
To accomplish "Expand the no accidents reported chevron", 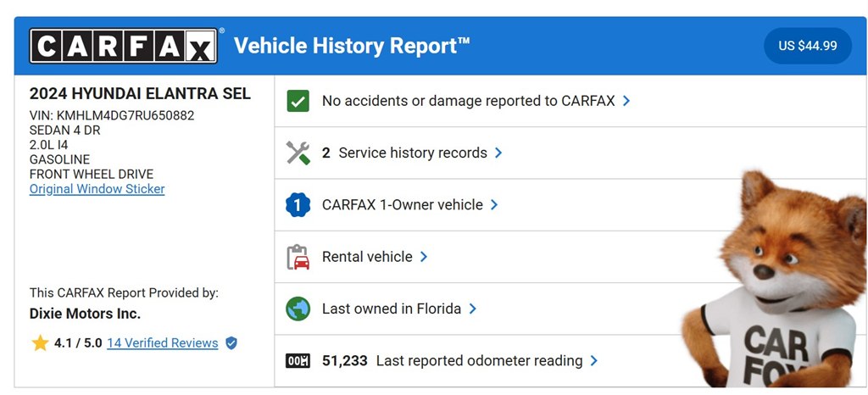I will [626, 101].
